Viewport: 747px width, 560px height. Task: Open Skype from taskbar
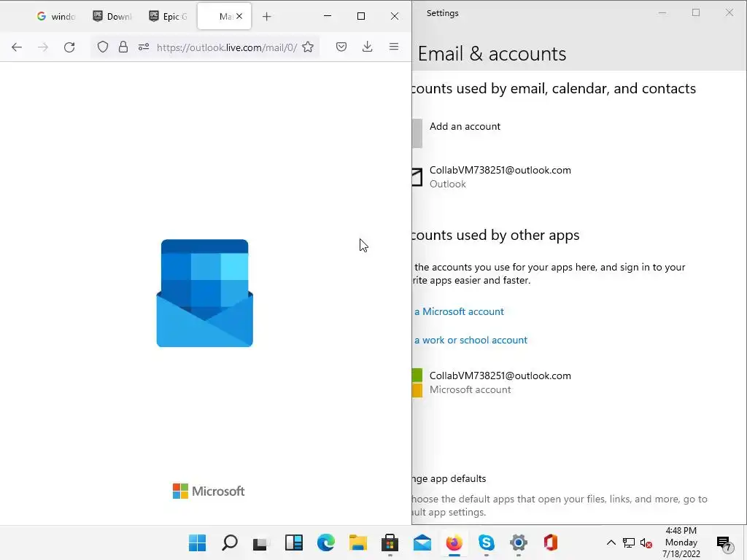(x=486, y=542)
